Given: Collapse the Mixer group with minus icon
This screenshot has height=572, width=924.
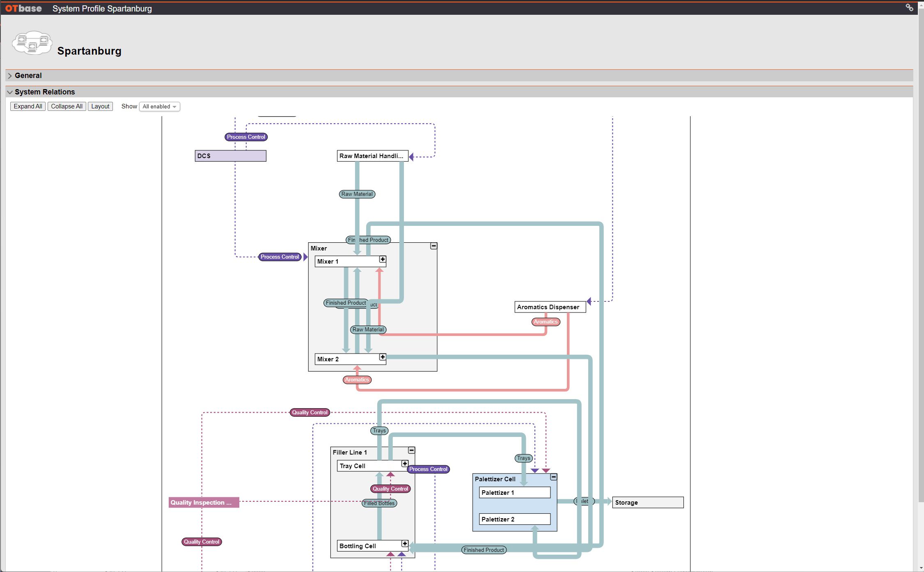Looking at the screenshot, I should click(433, 246).
